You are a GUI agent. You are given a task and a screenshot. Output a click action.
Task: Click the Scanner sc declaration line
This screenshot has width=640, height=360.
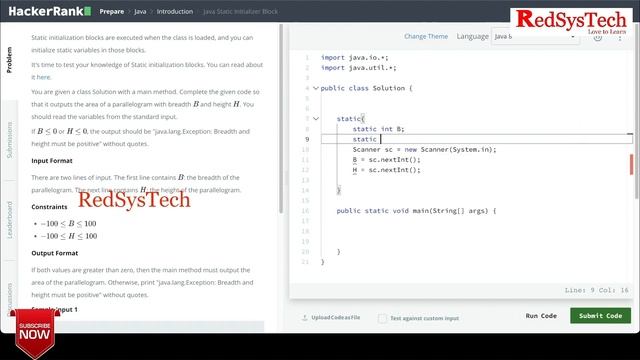[424, 149]
